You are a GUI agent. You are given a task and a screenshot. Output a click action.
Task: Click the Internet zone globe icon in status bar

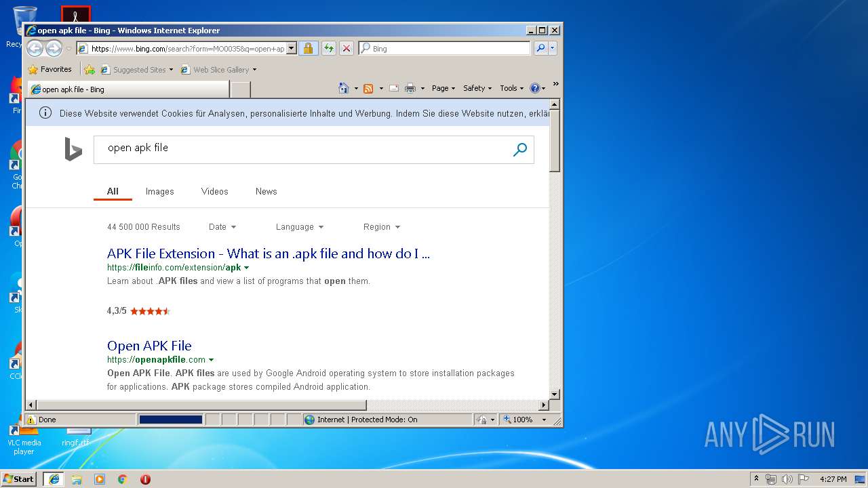pos(310,420)
